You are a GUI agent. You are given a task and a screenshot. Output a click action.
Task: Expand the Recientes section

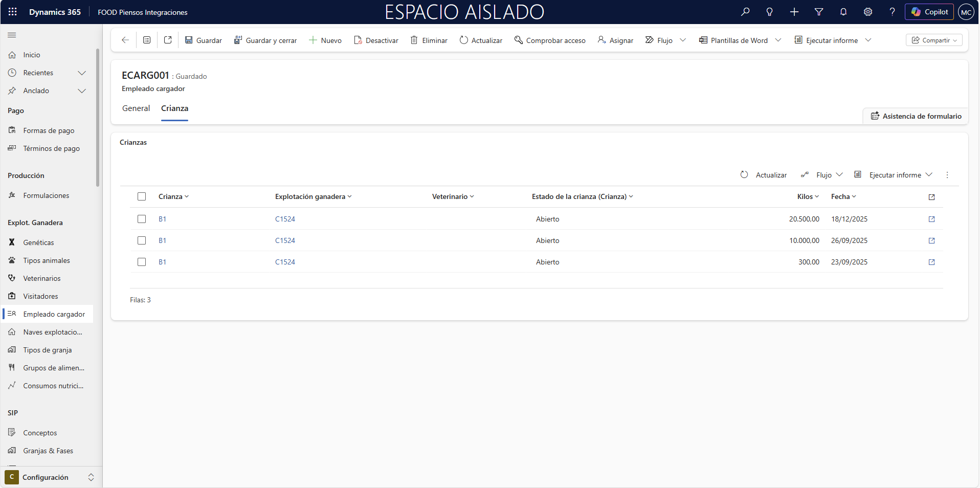pyautogui.click(x=81, y=73)
